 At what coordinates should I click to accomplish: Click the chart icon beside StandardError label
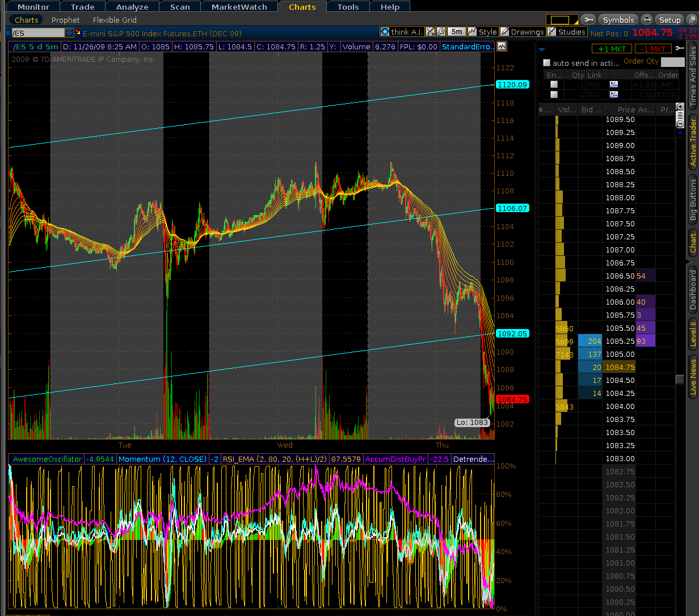tap(502, 47)
